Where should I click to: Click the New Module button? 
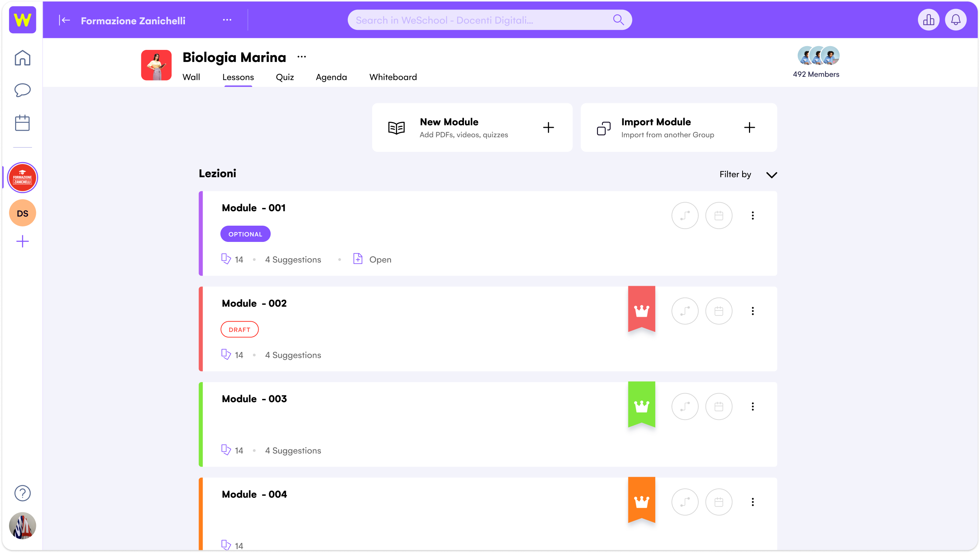[x=472, y=127]
